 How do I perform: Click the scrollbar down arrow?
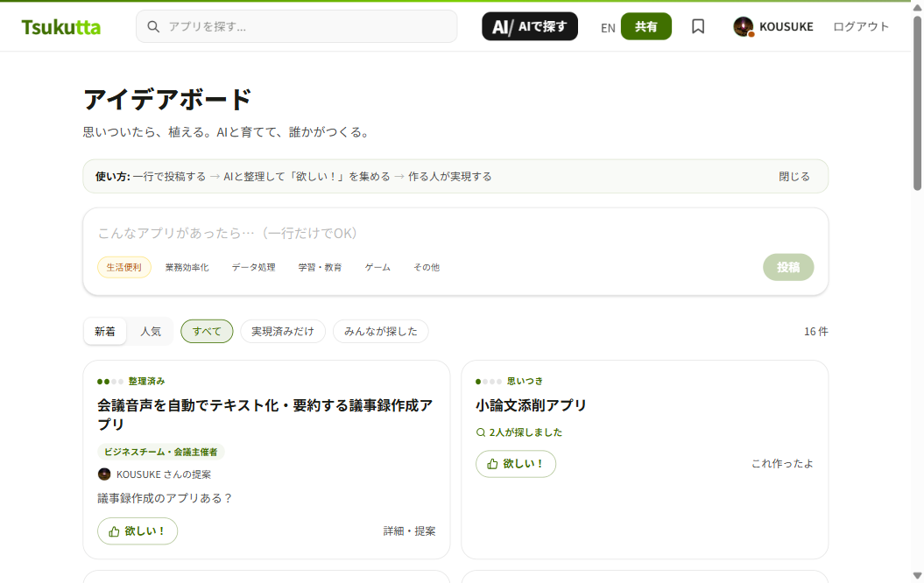(917, 576)
